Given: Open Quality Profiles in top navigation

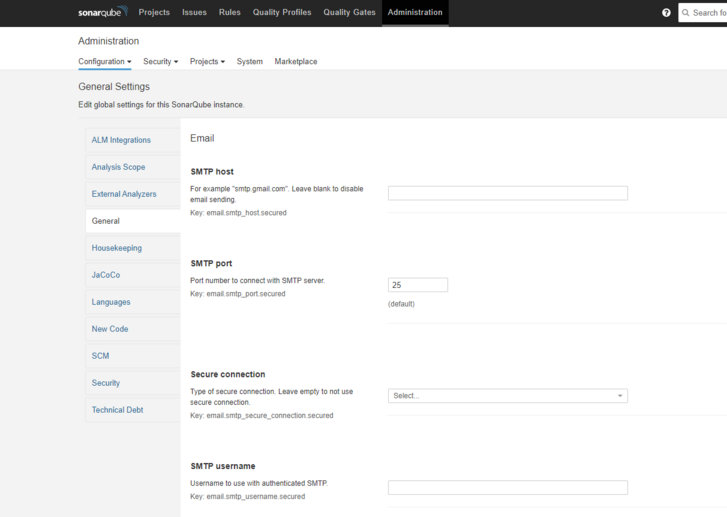Looking at the screenshot, I should 282,13.
